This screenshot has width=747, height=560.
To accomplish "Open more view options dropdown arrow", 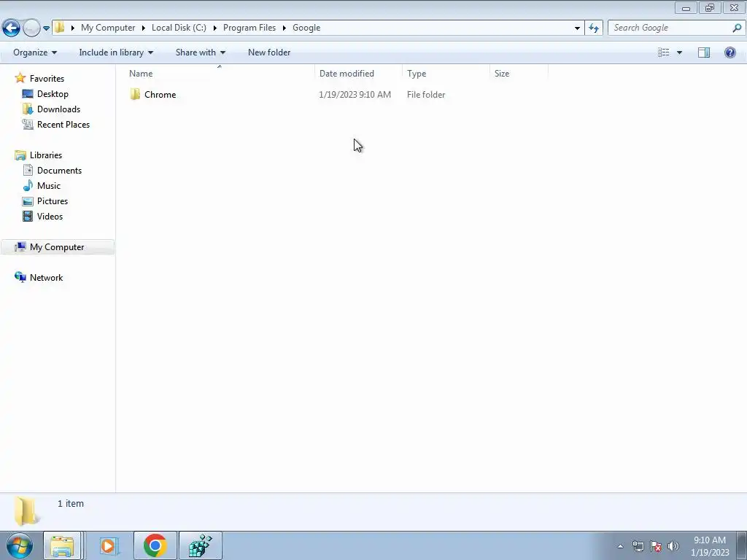I will point(679,52).
